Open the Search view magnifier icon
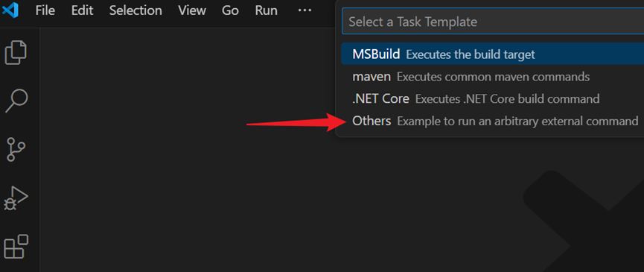This screenshot has width=644, height=272. coord(16,100)
